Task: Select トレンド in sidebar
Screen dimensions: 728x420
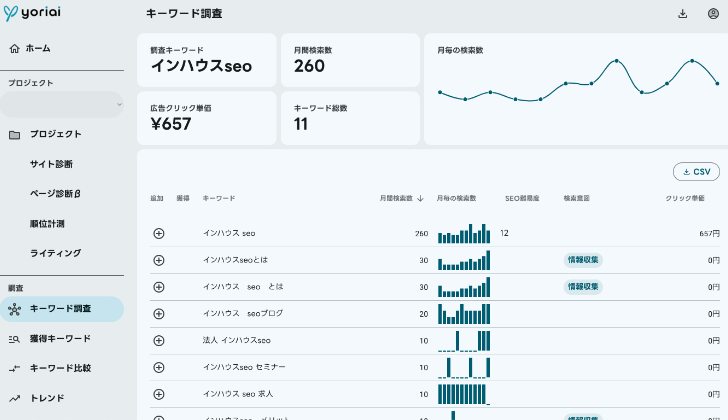Action: coord(47,398)
